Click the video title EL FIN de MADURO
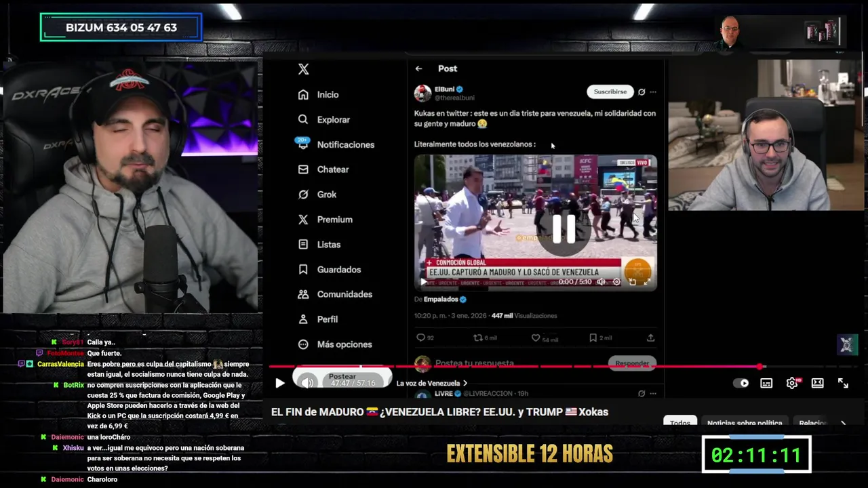 pos(439,412)
